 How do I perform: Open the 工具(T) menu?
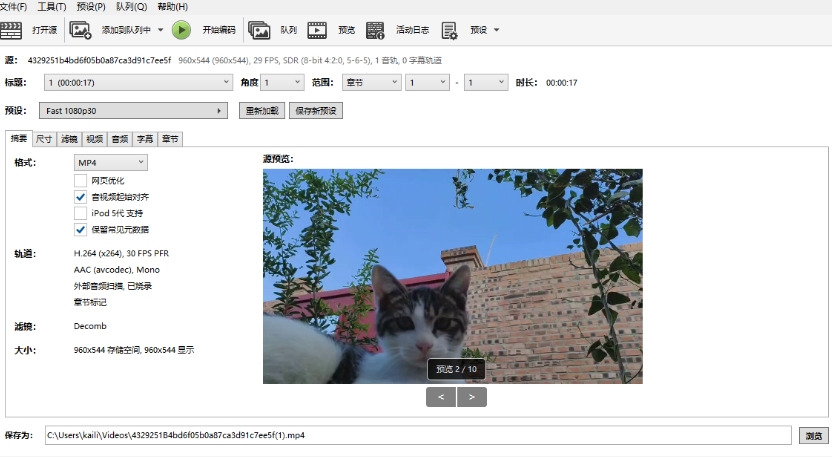pyautogui.click(x=52, y=7)
